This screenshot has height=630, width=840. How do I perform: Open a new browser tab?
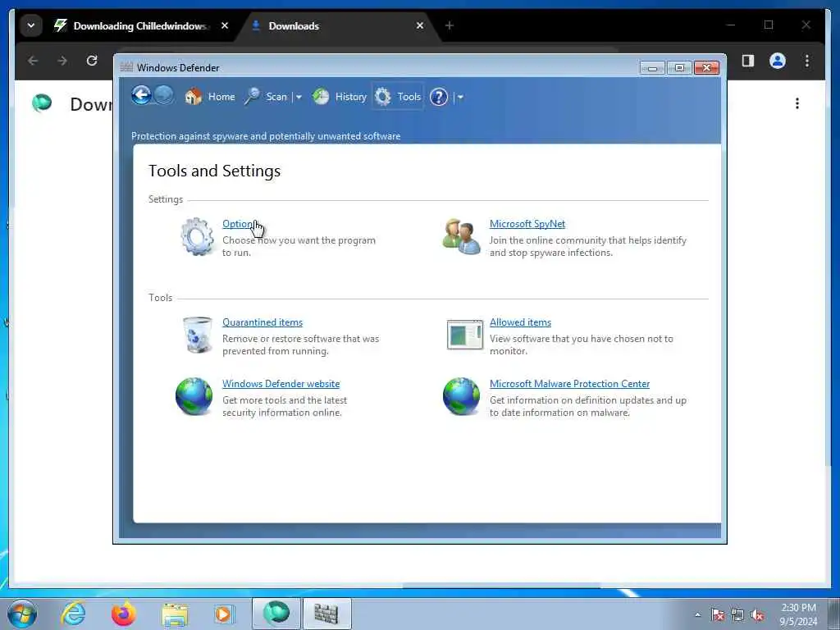(450, 25)
